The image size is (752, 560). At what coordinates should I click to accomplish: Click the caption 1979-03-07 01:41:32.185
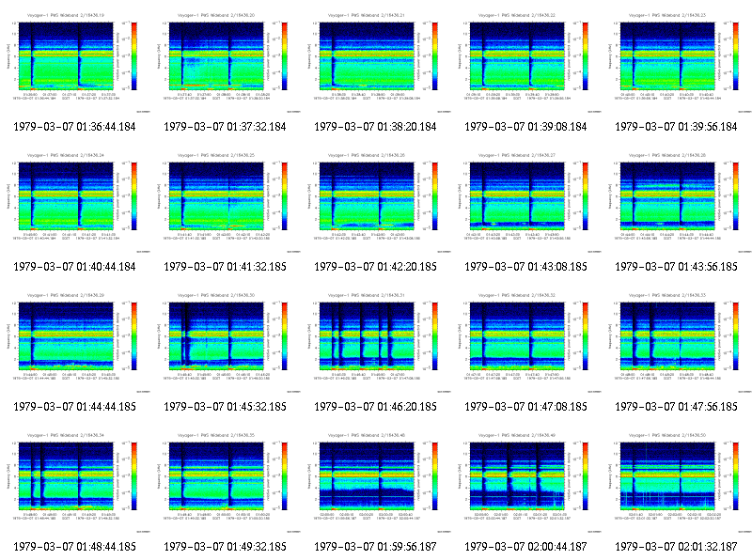(225, 267)
